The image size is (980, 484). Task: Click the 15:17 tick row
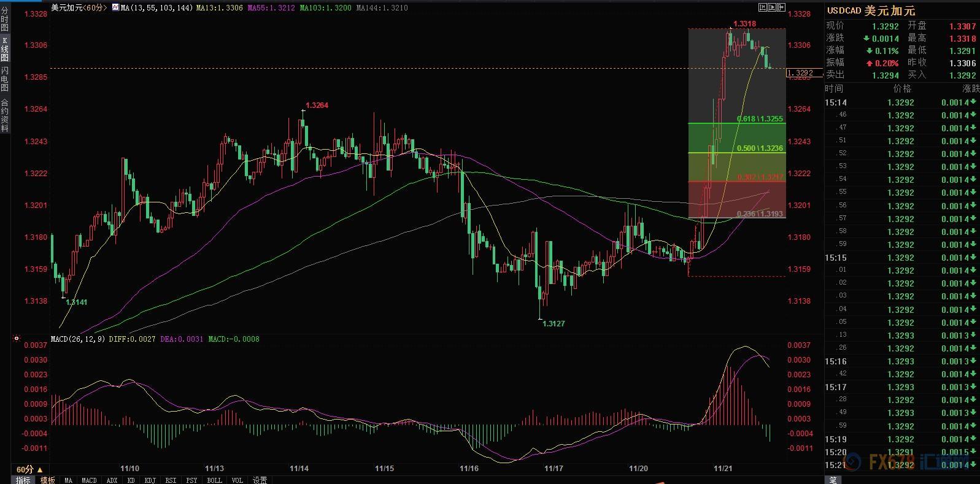click(902, 387)
